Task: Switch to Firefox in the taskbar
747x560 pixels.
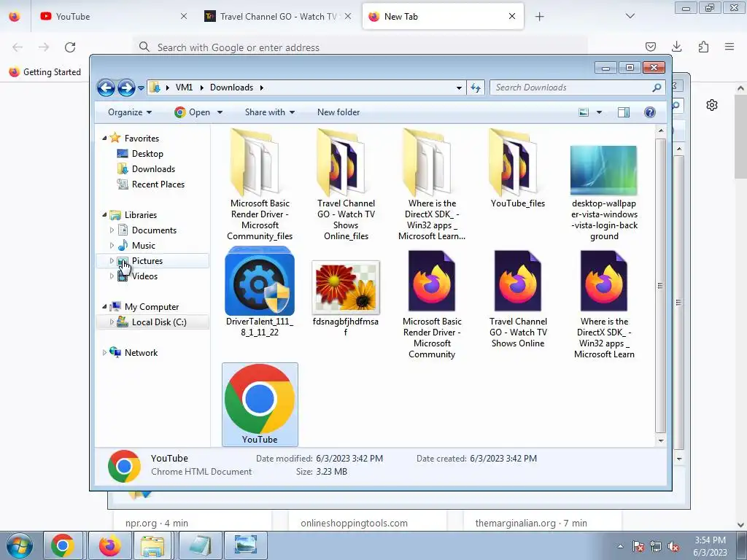Action: click(109, 545)
